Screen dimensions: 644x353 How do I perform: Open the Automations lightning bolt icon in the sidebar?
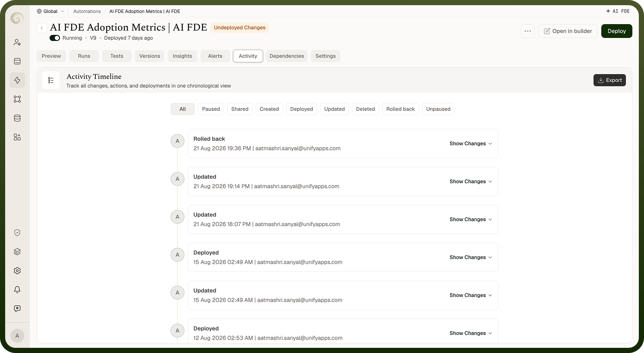tap(17, 80)
